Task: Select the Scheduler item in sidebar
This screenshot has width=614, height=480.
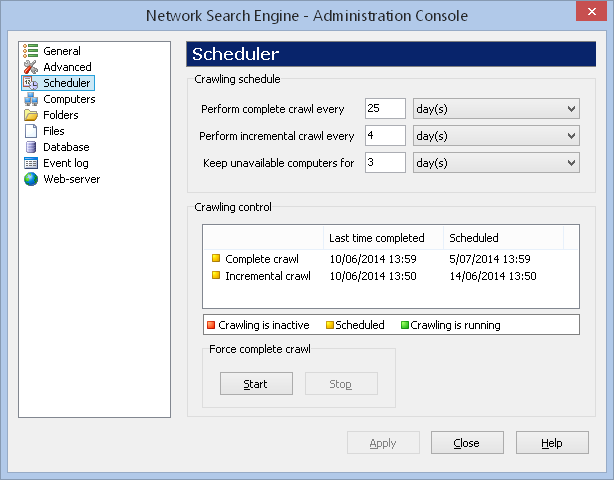Action: click(58, 83)
